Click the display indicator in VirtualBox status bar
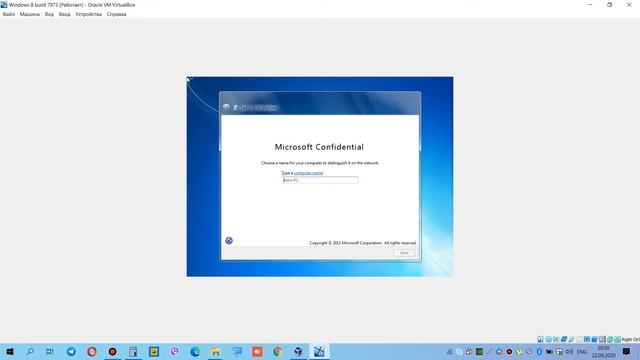The image size is (640, 360). [587, 339]
